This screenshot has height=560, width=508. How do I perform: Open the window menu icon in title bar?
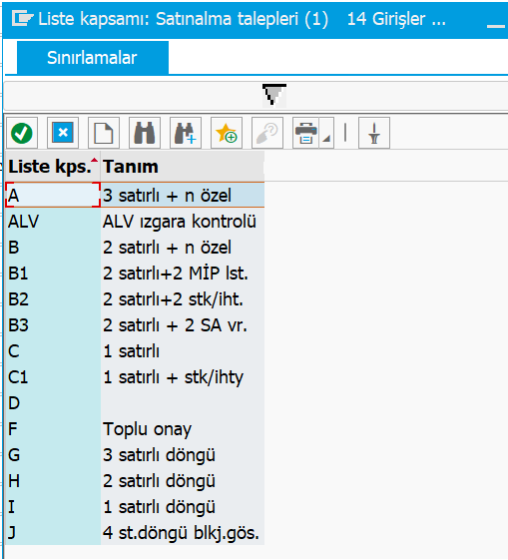click(x=23, y=18)
